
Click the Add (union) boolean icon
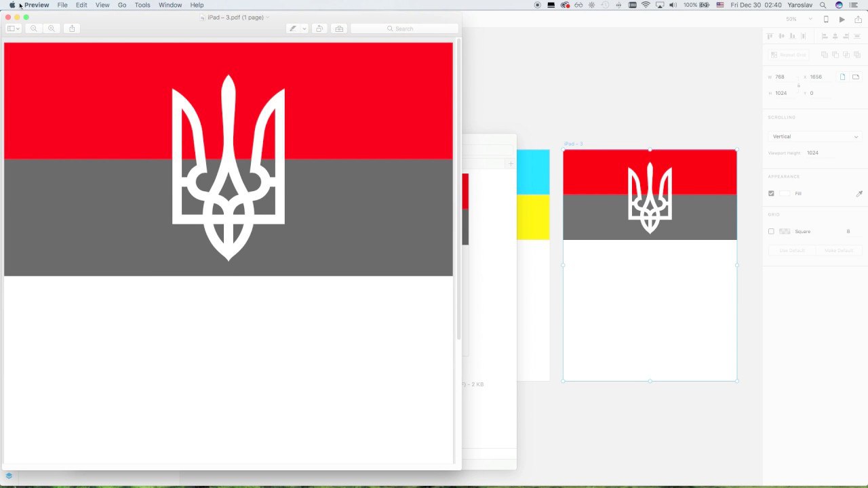[x=825, y=55]
